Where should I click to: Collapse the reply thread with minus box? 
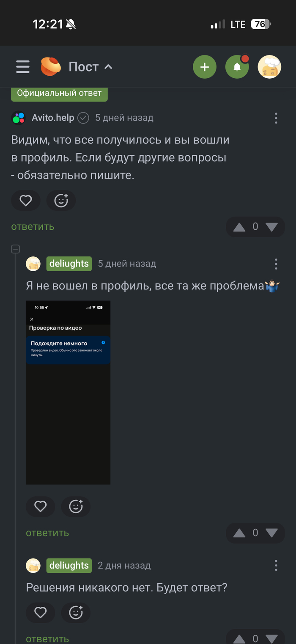(x=15, y=249)
